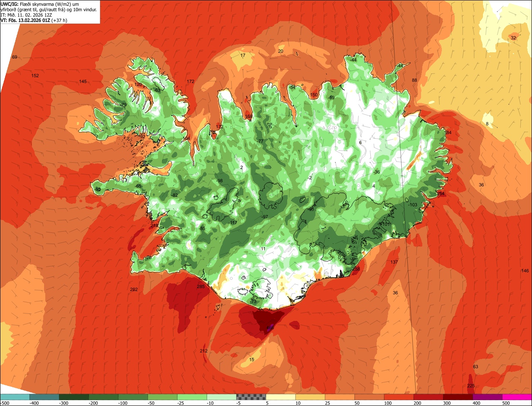
Task: Click the '-500' legend label
Action: pyautogui.click(x=5, y=403)
